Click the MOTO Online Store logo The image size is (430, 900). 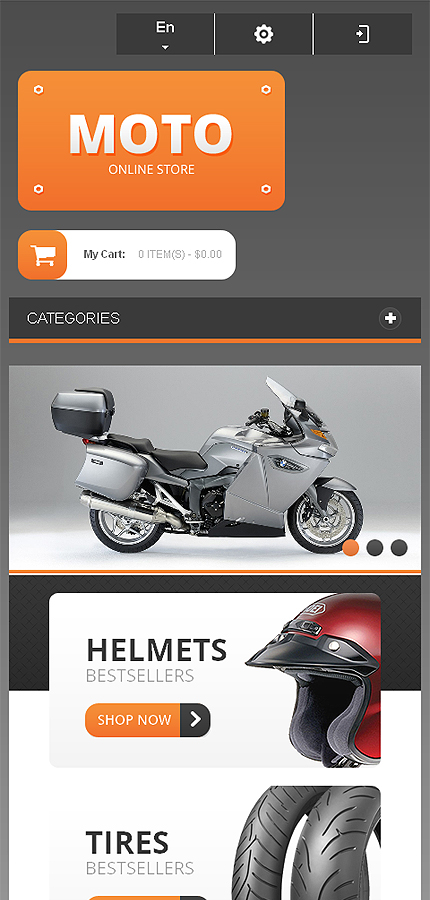coord(152,141)
